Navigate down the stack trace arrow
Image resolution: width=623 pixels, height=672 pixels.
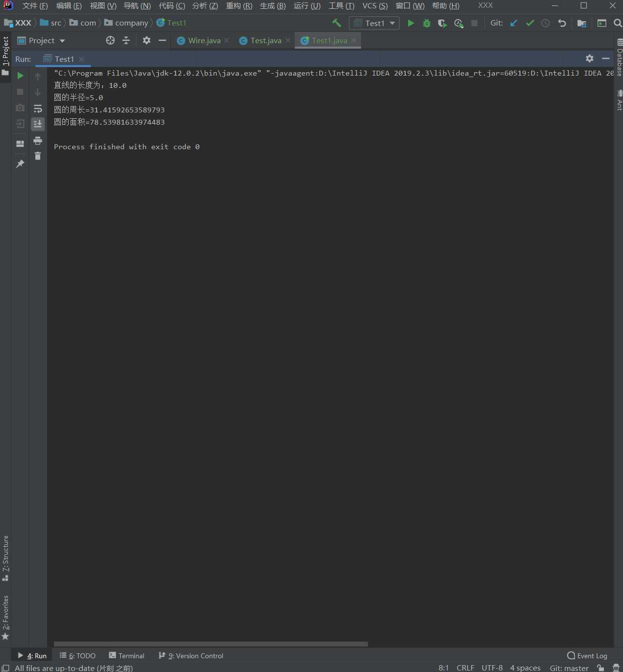pos(38,92)
